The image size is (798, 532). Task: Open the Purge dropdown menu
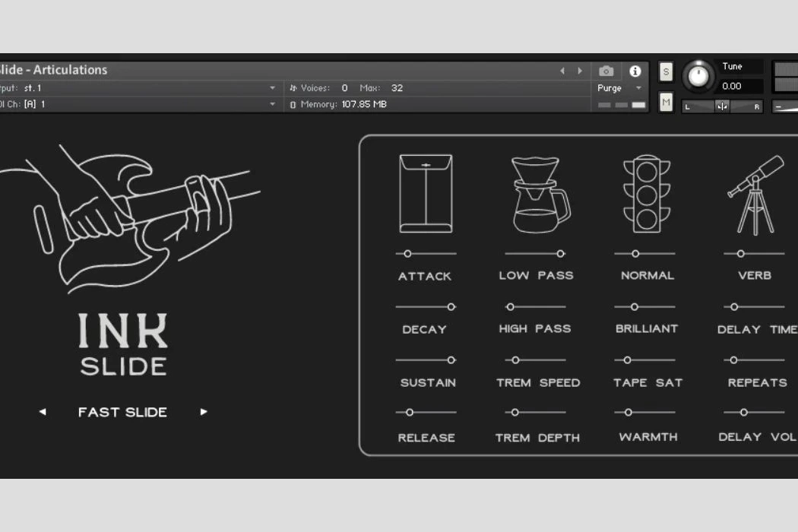pos(620,88)
